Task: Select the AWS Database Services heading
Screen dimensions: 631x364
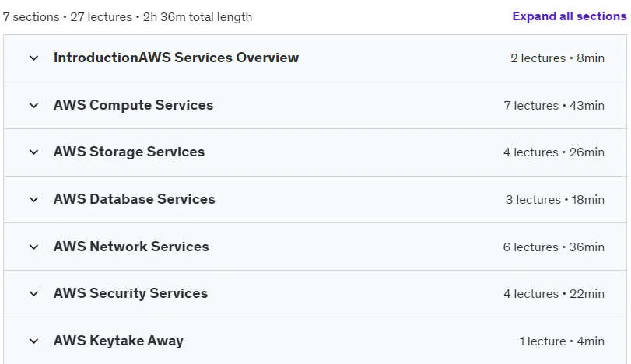Action: tap(134, 199)
